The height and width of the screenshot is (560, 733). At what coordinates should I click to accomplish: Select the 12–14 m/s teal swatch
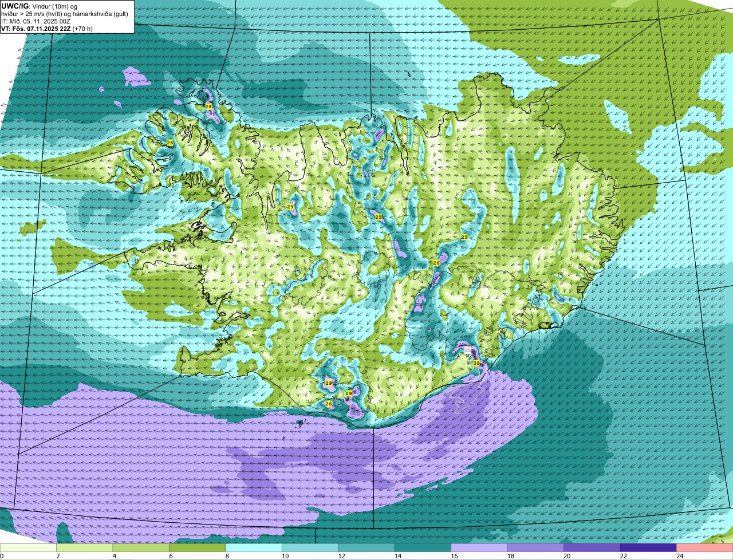coord(366,547)
